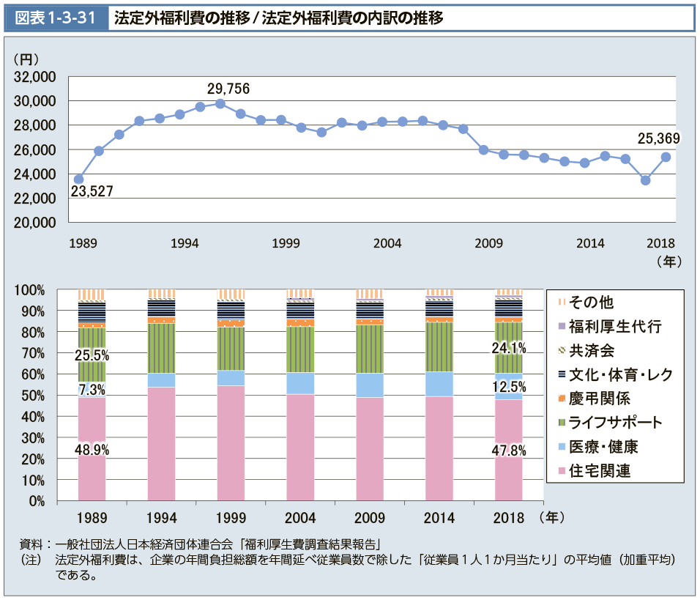Click the 慶弔関係 orange legend marker
The width and height of the screenshot is (700, 600).
click(x=561, y=399)
